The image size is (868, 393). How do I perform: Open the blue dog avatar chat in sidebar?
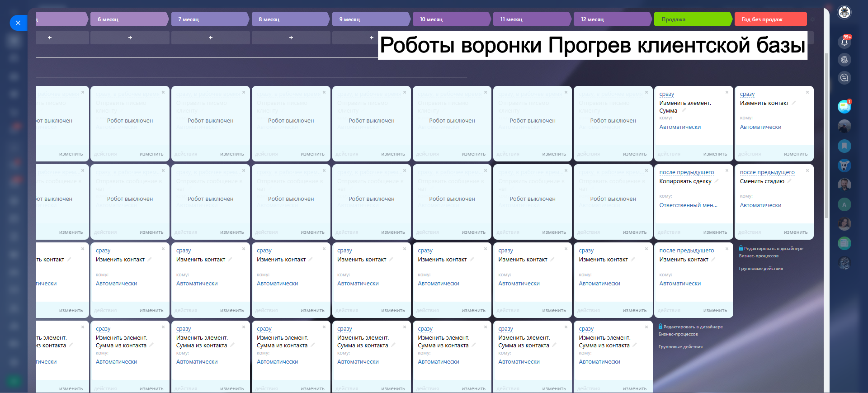pyautogui.click(x=844, y=166)
